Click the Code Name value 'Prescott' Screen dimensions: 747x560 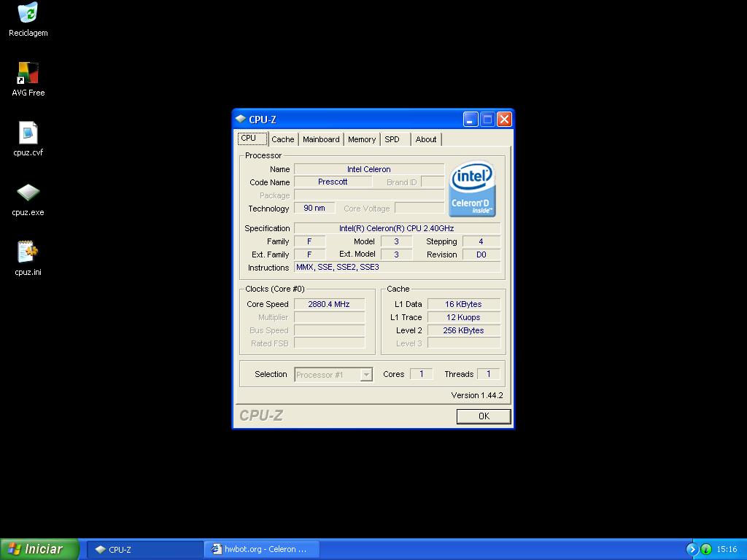click(333, 182)
